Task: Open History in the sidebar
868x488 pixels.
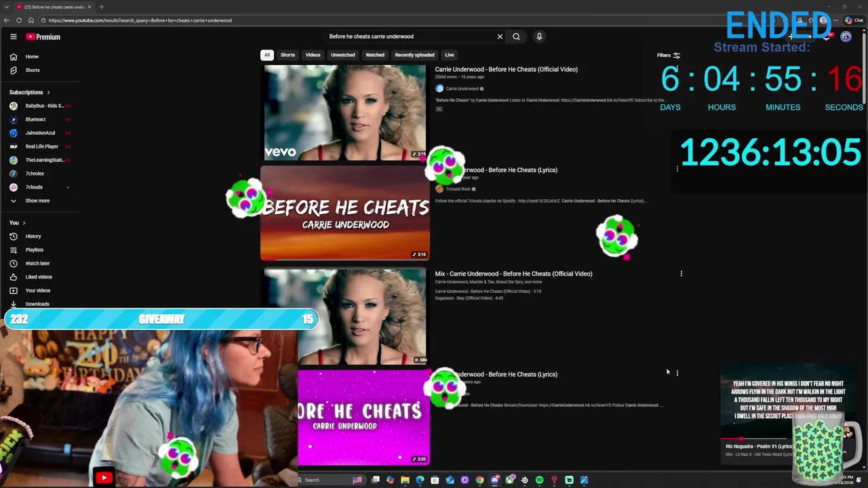Action: pyautogui.click(x=33, y=237)
